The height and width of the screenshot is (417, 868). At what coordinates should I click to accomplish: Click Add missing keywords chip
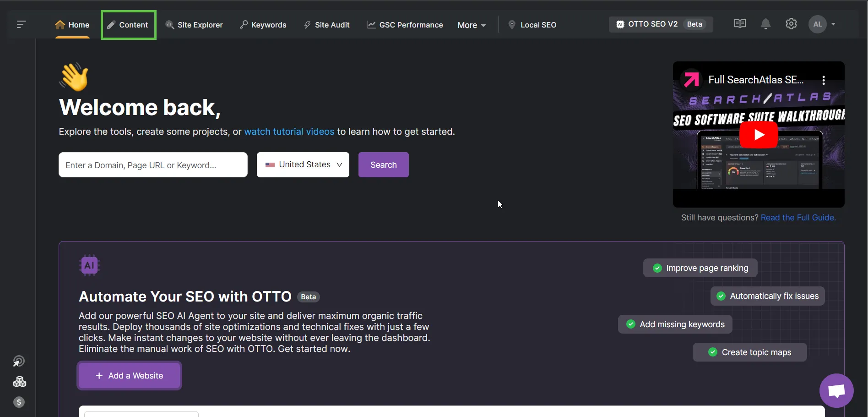pos(675,324)
